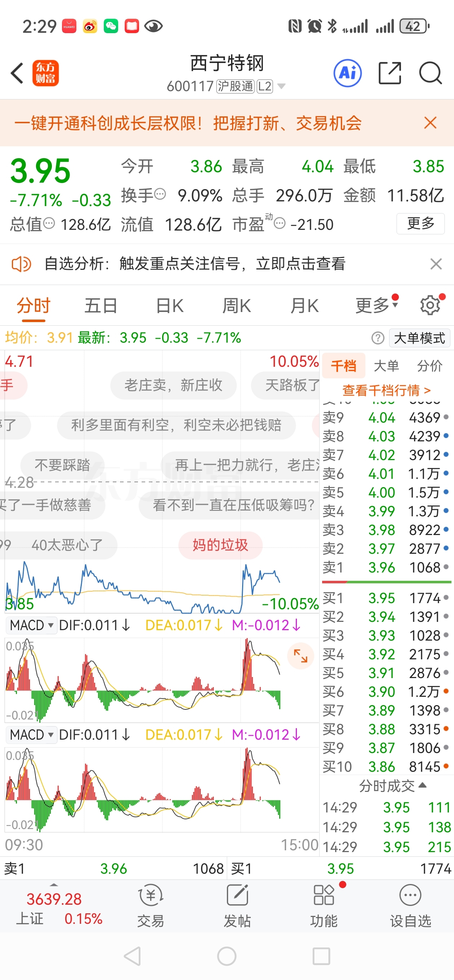Open the Ai assistant icon
The height and width of the screenshot is (980, 454).
pyautogui.click(x=347, y=73)
